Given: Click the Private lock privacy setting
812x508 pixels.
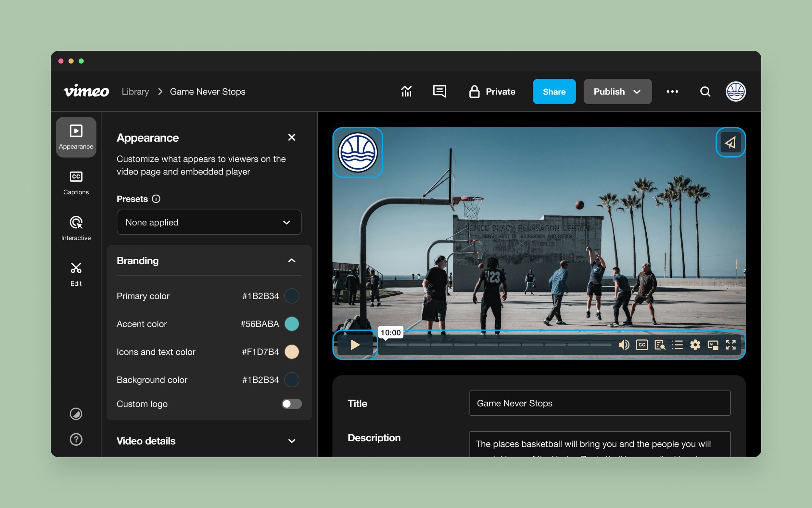Looking at the screenshot, I should (x=492, y=91).
